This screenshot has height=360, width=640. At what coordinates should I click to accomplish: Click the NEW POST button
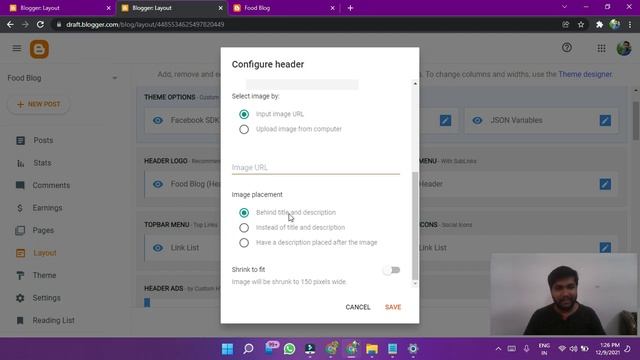39,104
